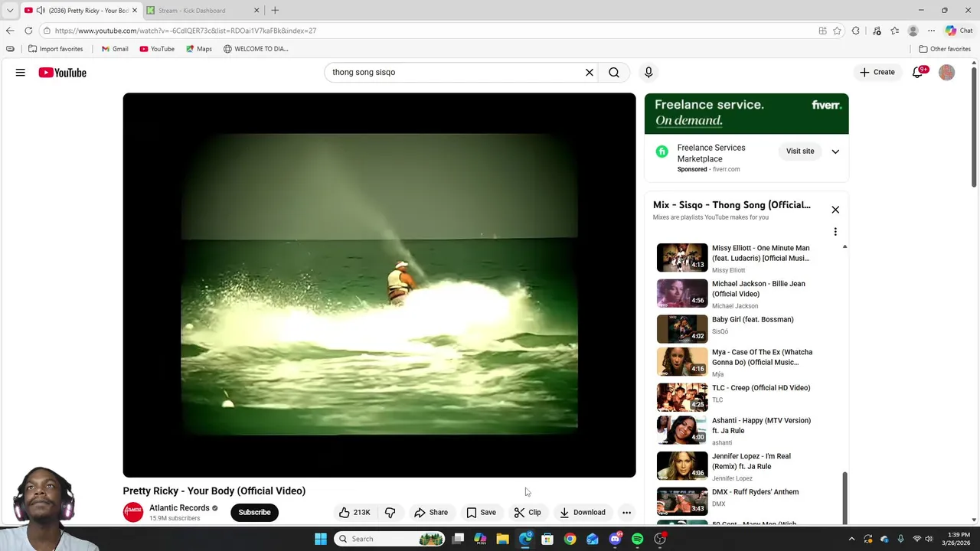
Task: Open the browser profile icon
Action: (x=913, y=31)
